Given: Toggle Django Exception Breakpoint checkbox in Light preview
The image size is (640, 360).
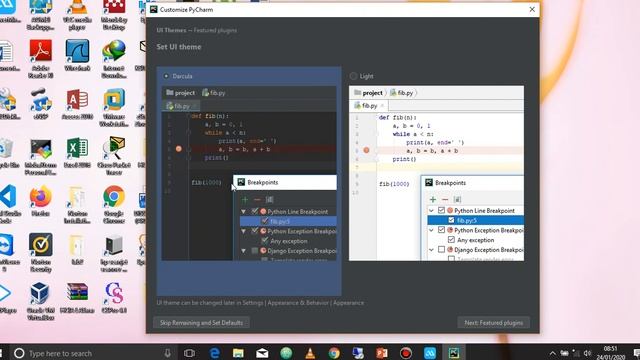Looking at the screenshot, I should [x=441, y=249].
